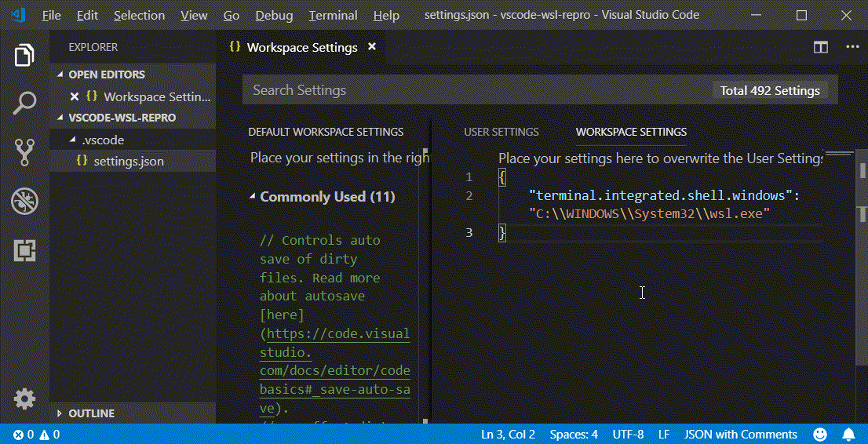This screenshot has height=444, width=868.
Task: Click the Ln 3, Col 2 indicator
Action: 509,435
